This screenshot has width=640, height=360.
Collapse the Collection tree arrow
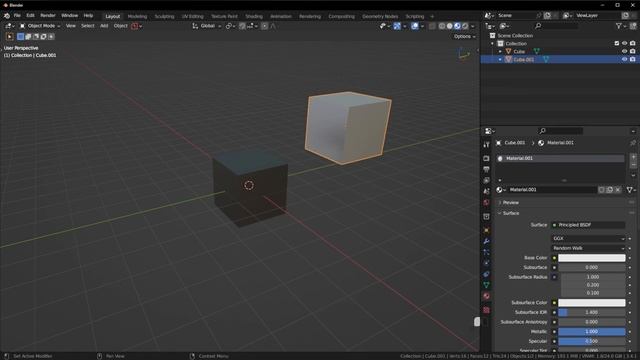(492, 44)
